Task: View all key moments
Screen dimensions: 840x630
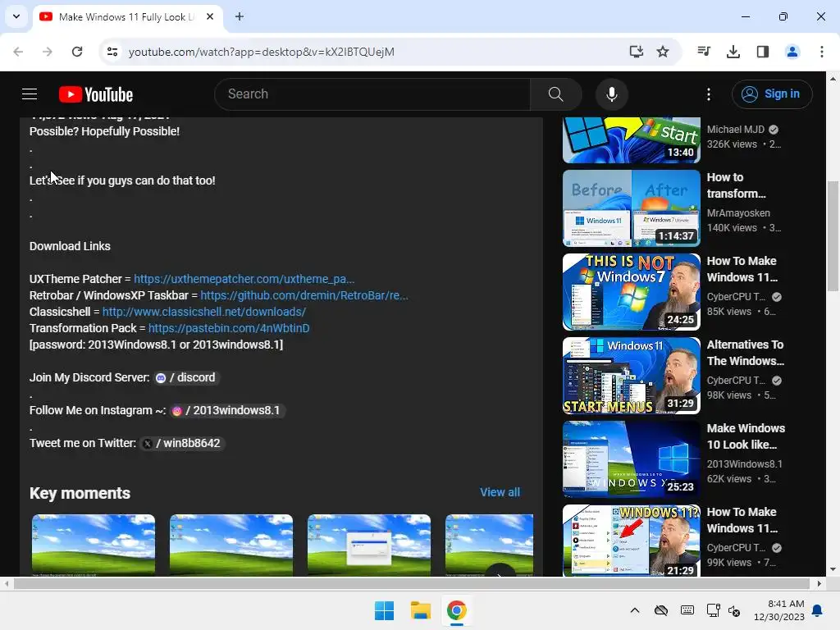Action: coord(500,492)
